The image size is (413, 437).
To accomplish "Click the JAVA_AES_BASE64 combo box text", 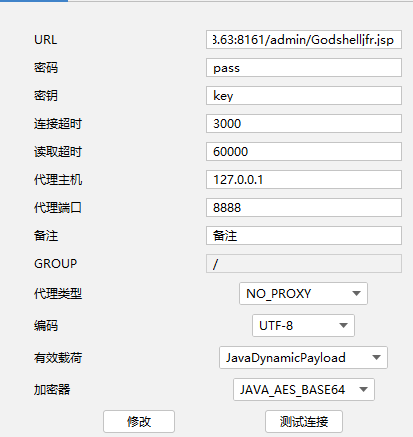I will tap(292, 390).
